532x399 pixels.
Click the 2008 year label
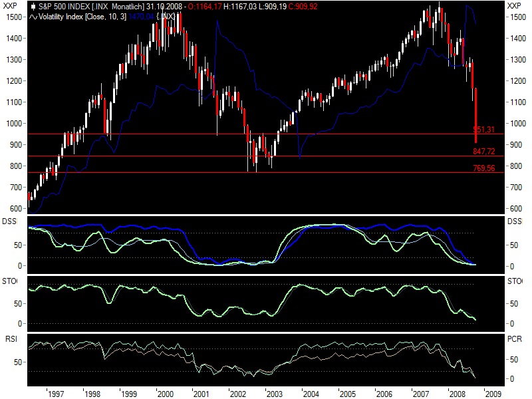coord(458,394)
